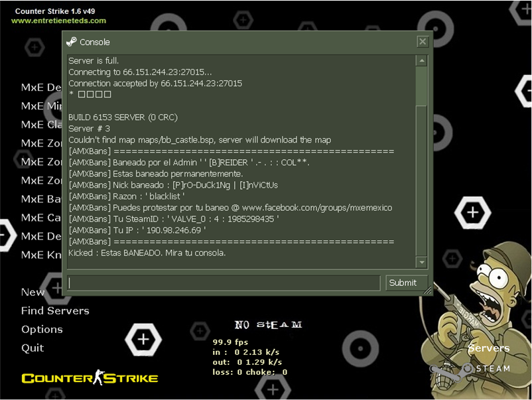
Task: Click the "Kicked : Estas BANEADO" line
Action: pos(147,253)
